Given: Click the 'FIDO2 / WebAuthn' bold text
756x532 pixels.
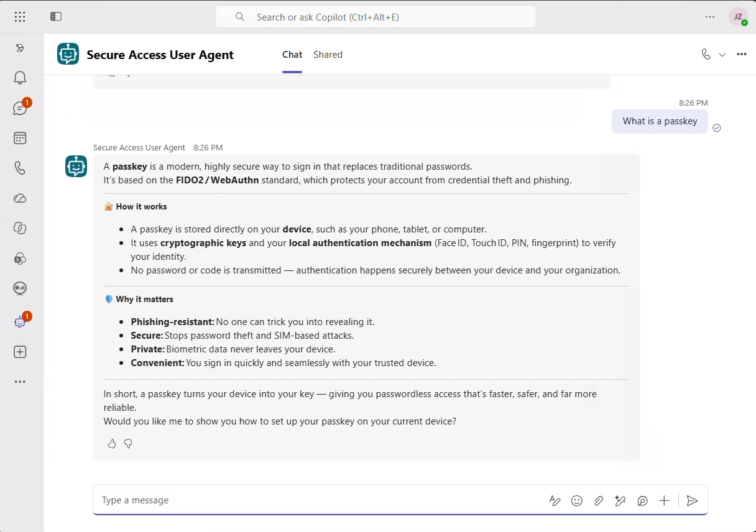Looking at the screenshot, I should pos(218,180).
